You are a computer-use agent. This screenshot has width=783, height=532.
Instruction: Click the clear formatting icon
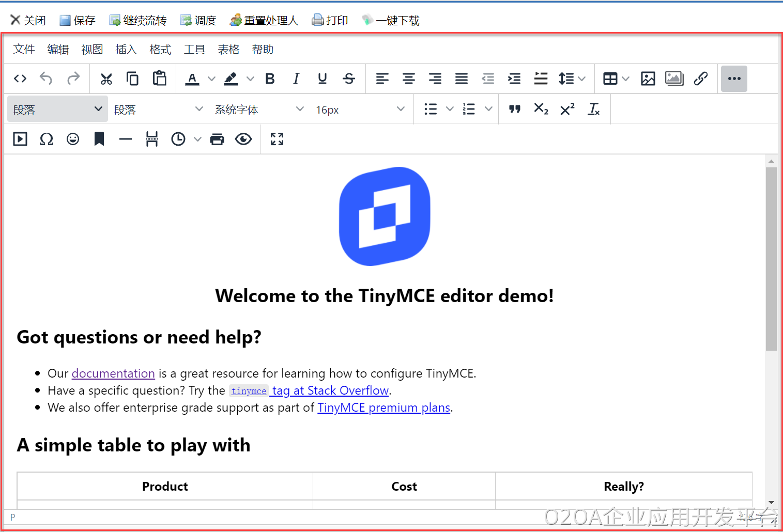coord(593,109)
